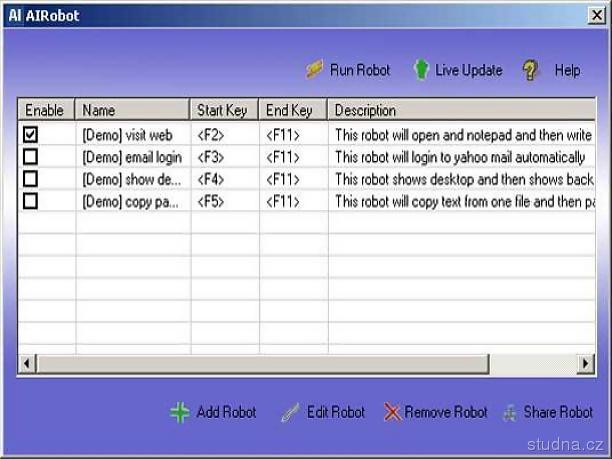Viewport: 612px width, 459px height.
Task: Click the Run Robot lightning icon
Action: tap(315, 69)
